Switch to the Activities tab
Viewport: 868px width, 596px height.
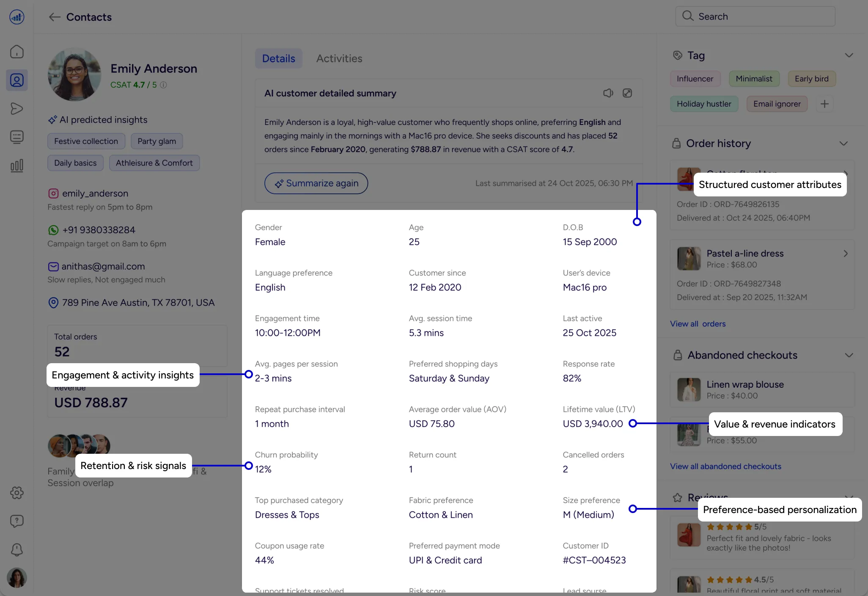(339, 58)
